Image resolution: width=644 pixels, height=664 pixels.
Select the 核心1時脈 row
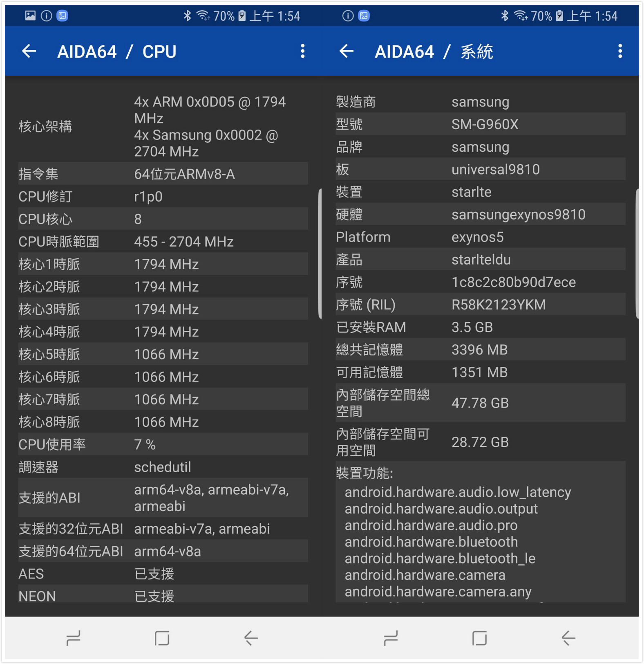click(x=163, y=264)
